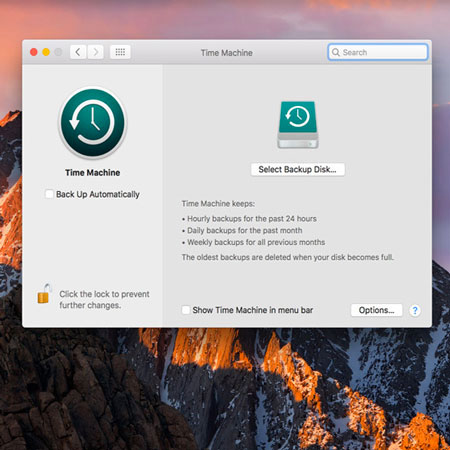Viewport: 450px width, 450px height.
Task: Click the magnifier icon in Search field
Action: pos(336,52)
